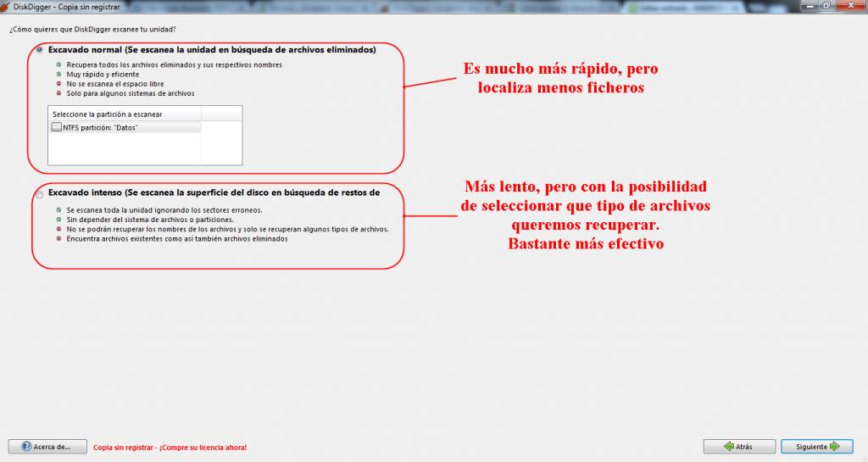
Task: Click red bullet beside Solo para algunos sistemas
Action: pos(58,93)
